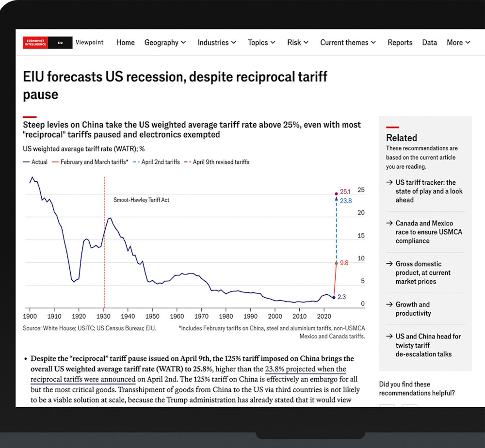Click the 25.1 data point on chart
The image size is (485, 448).
(336, 194)
